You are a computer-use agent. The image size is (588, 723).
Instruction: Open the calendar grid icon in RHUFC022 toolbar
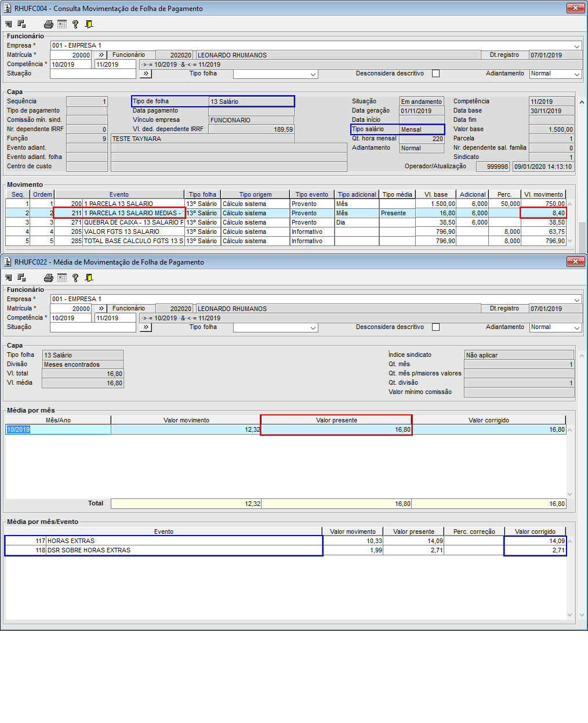coord(62,278)
